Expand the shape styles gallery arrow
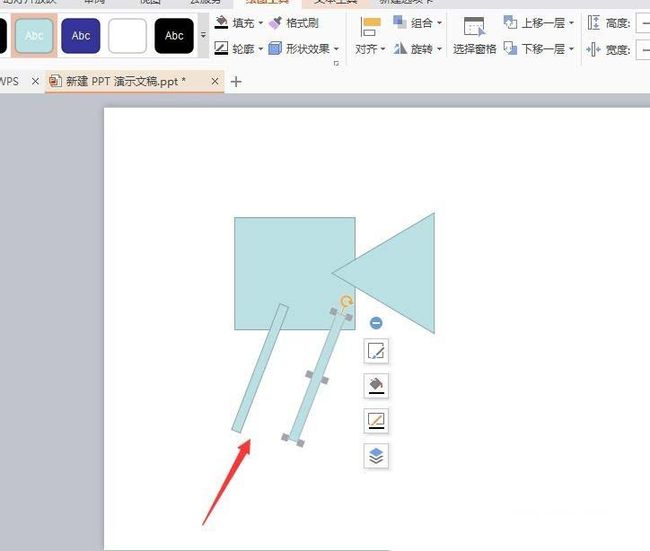This screenshot has height=551, width=650. 203,35
